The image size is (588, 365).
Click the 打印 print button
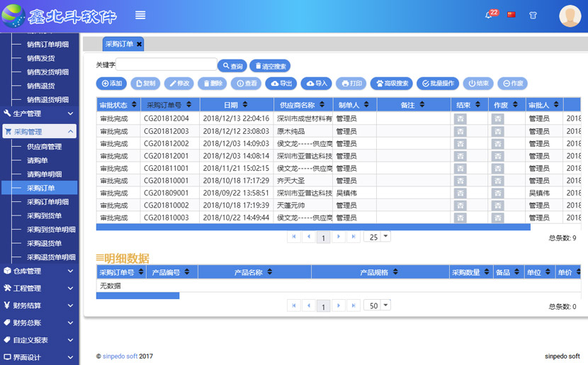(351, 84)
